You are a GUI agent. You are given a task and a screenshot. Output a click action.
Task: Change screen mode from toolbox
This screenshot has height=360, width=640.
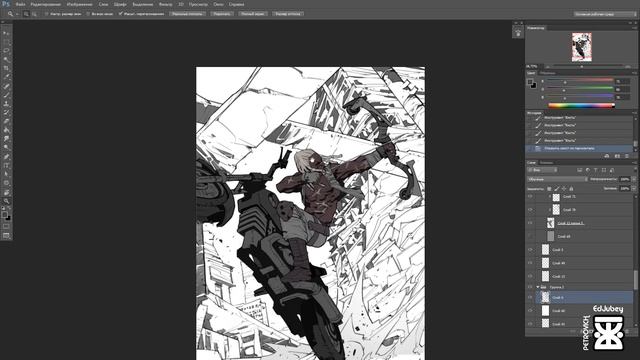coord(6,236)
